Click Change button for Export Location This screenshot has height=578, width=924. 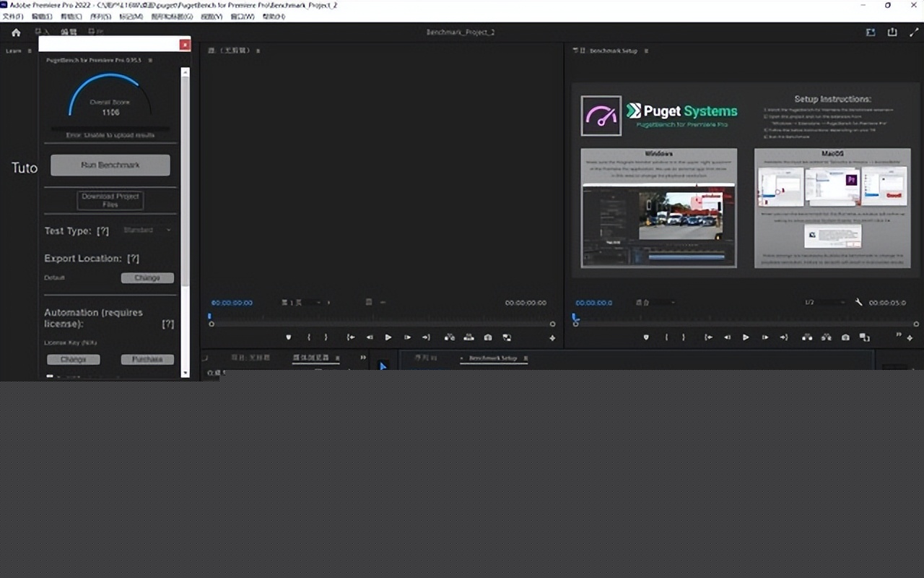[147, 278]
